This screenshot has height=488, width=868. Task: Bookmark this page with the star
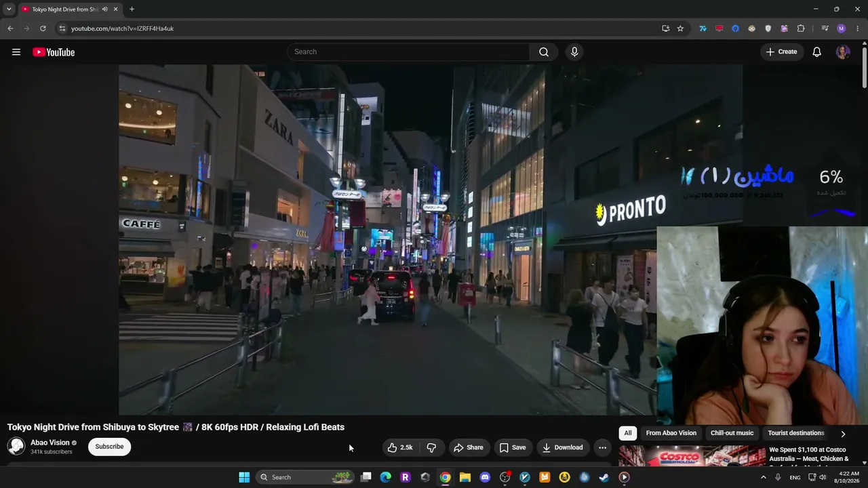680,28
